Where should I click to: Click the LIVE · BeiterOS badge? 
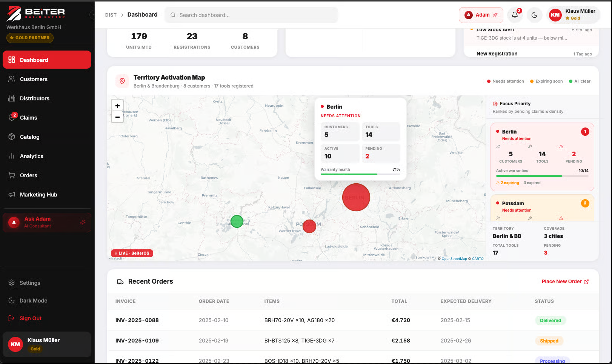[x=132, y=253]
